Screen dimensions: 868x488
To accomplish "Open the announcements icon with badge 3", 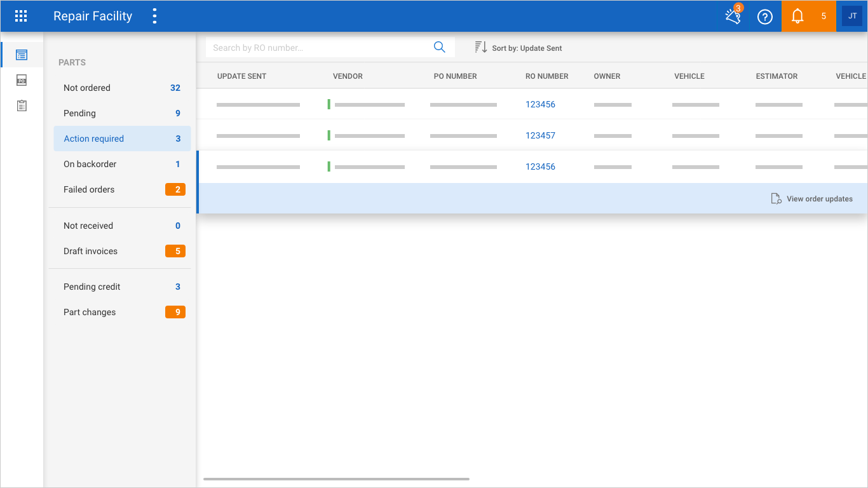I will (734, 16).
